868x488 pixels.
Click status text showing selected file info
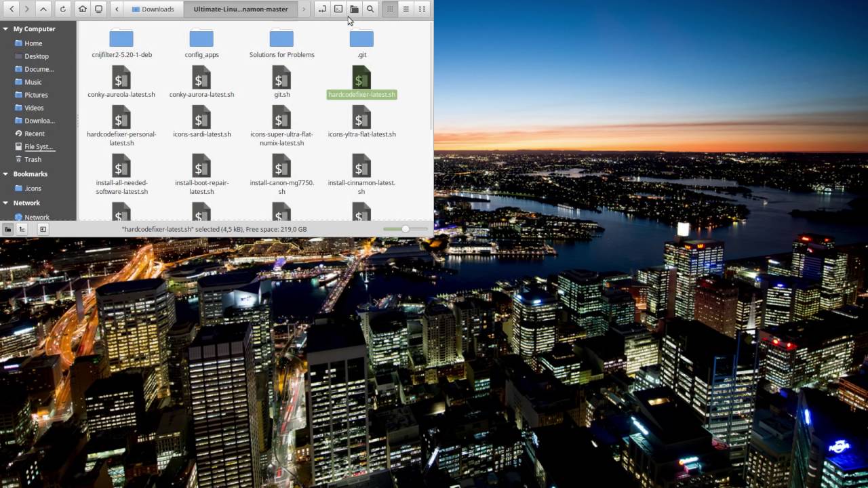pyautogui.click(x=214, y=229)
